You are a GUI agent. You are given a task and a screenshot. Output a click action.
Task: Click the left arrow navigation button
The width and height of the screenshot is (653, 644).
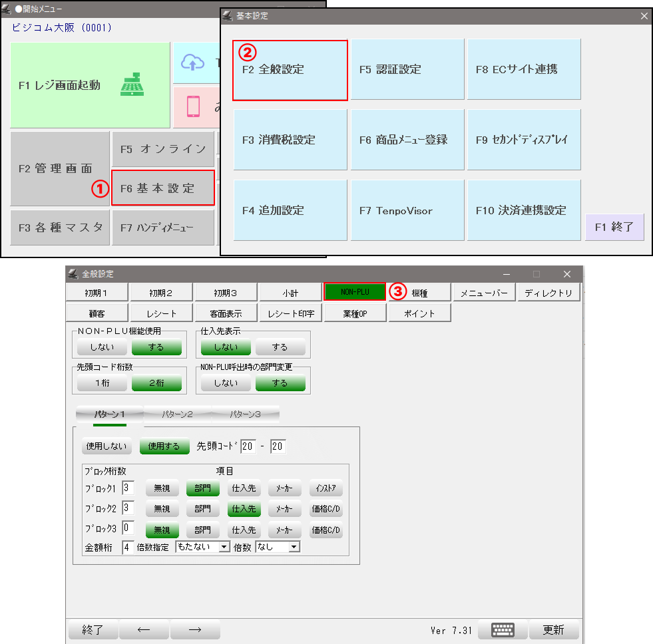(144, 630)
